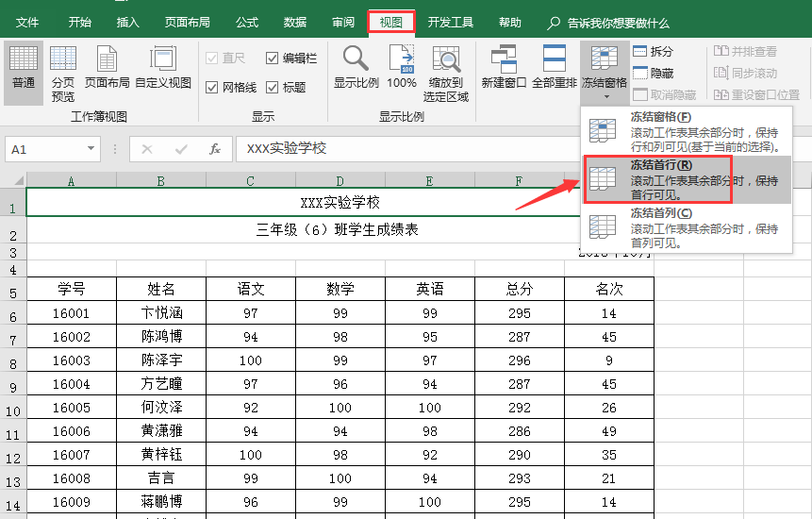Screen dimensions: 812x519
Task: Open 自定义视图 custom views
Action: tap(163, 67)
